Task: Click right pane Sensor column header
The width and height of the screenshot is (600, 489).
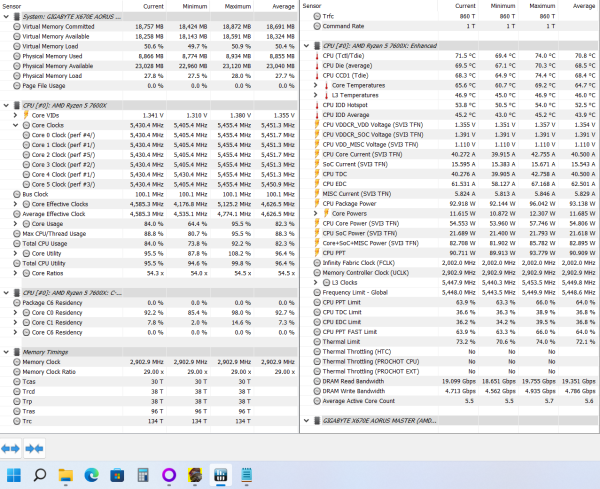Action: click(369, 6)
